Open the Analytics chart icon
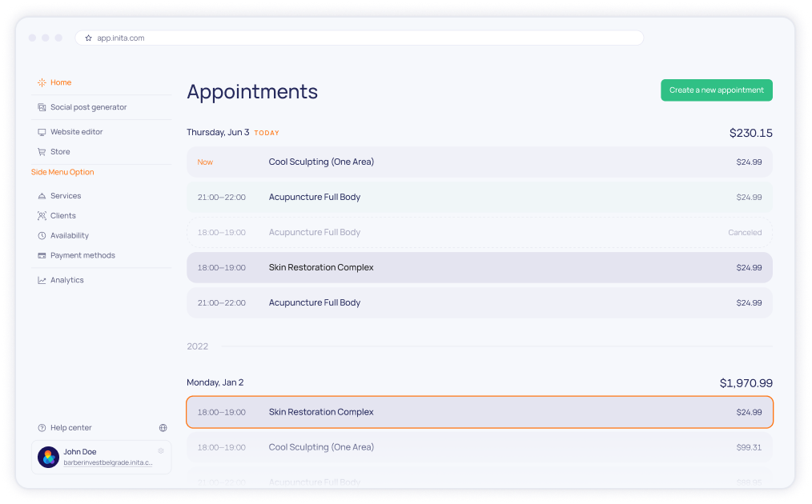The width and height of the screenshot is (812, 504). tap(42, 279)
